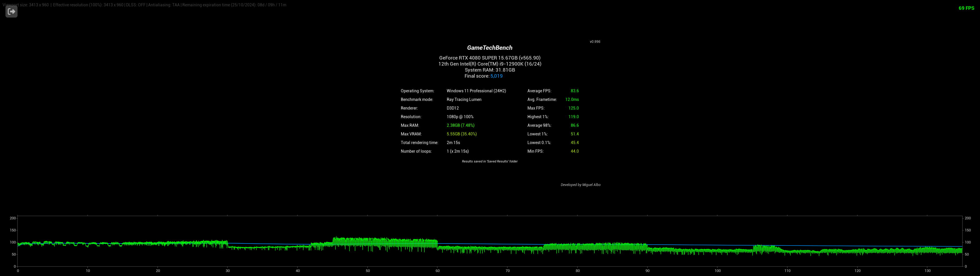Image resolution: width=980 pixels, height=276 pixels.
Task: Click the 69 FPS counter
Action: (x=966, y=8)
